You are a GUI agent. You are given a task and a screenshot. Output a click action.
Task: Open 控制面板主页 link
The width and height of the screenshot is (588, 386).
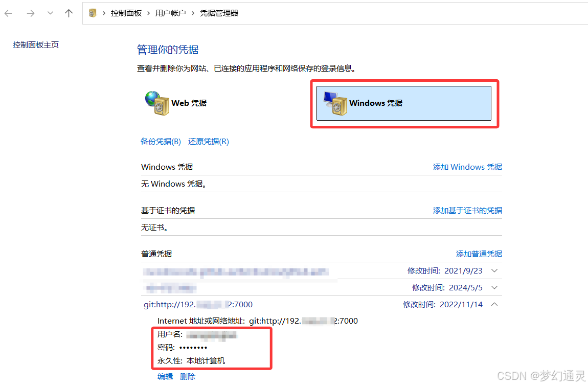(36, 45)
